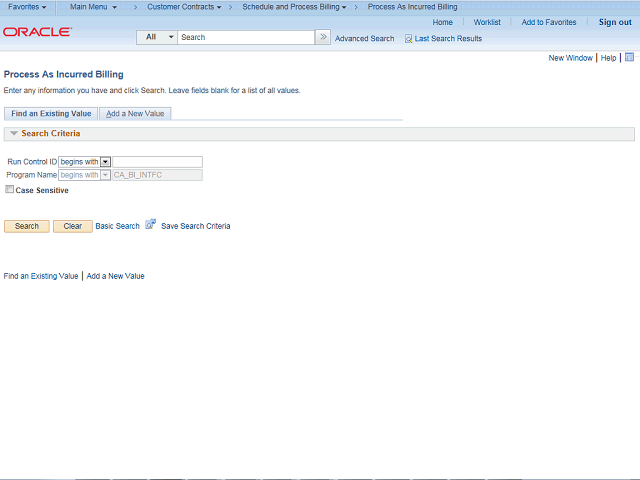The height and width of the screenshot is (480, 640).
Task: Click into the Run Control ID text field
Action: (x=158, y=162)
